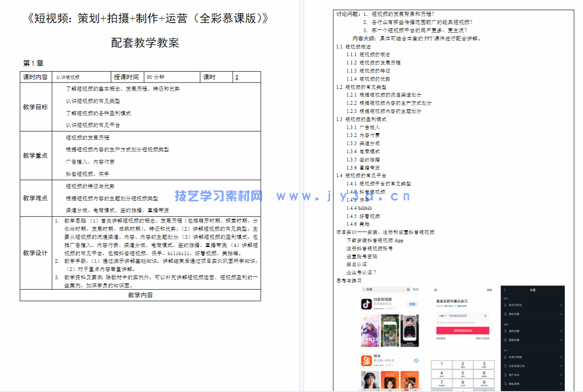Click the person icon beside 账号与安全
Viewport: 583px width, 392px height.
coord(505,305)
